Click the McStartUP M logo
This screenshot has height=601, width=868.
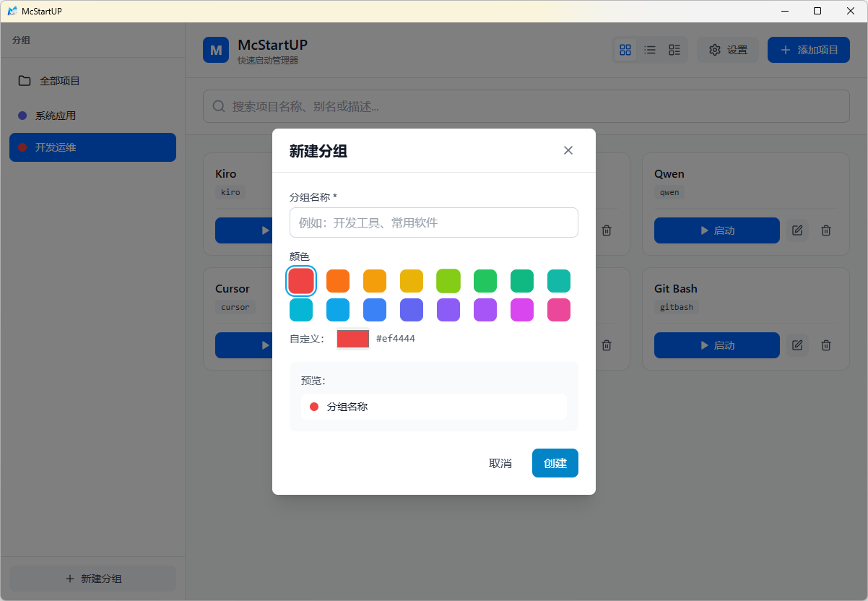pyautogui.click(x=216, y=50)
